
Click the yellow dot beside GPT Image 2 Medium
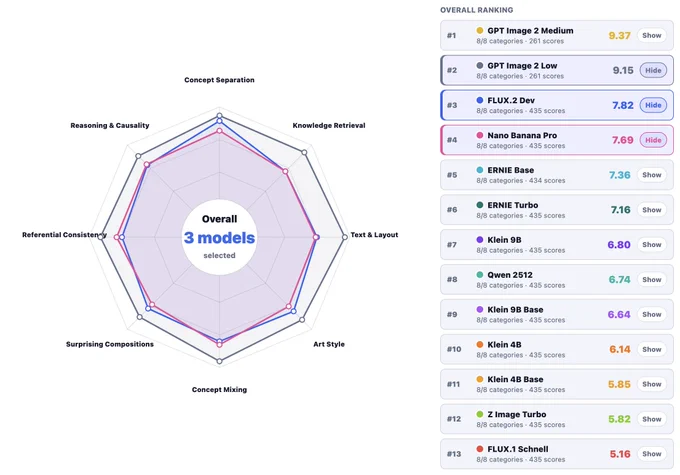(480, 30)
